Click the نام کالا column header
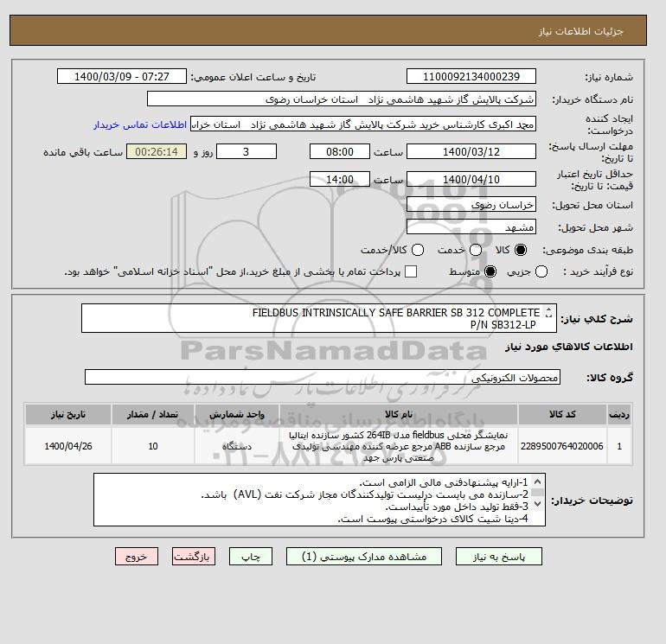 point(399,414)
